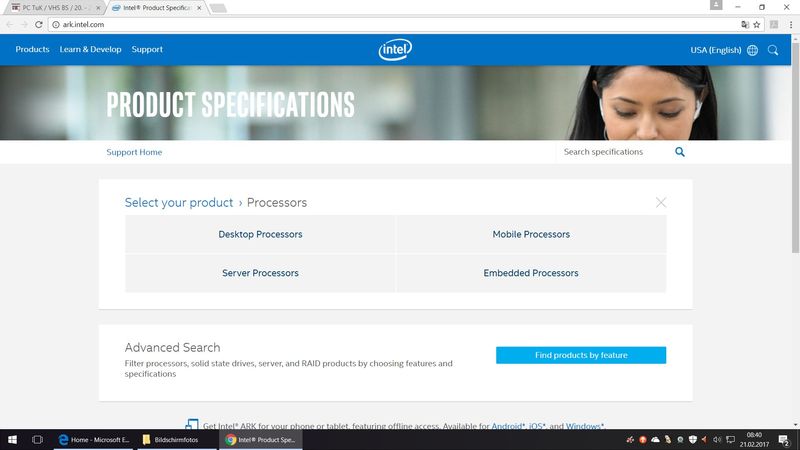Bookmark this page with the star icon
Screen dimensions: 800x450
tap(757, 24)
